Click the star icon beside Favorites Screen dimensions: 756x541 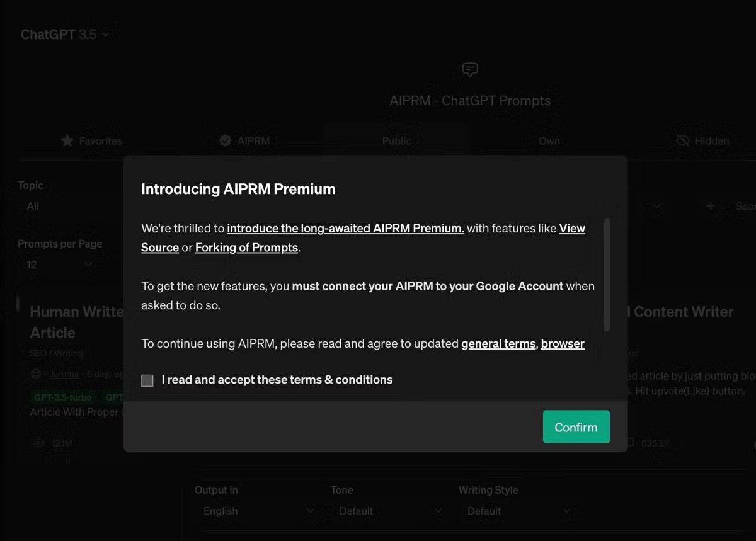67,141
